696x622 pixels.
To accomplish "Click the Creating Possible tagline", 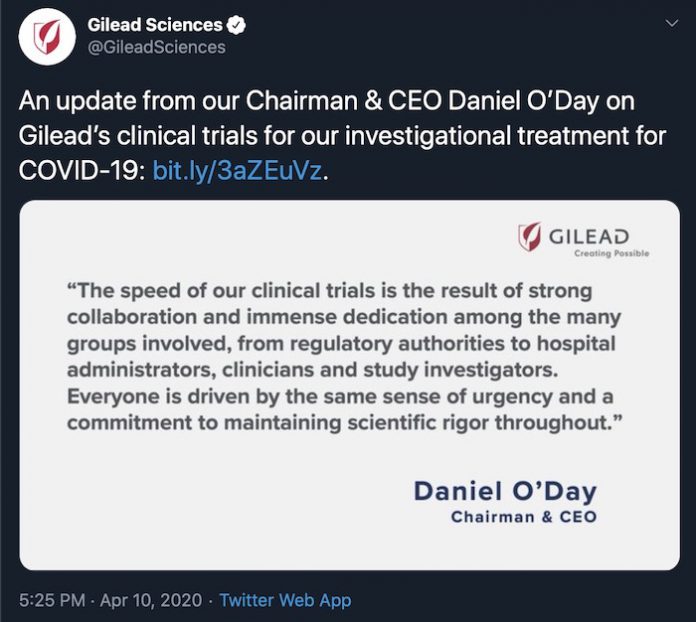I will (x=611, y=253).
